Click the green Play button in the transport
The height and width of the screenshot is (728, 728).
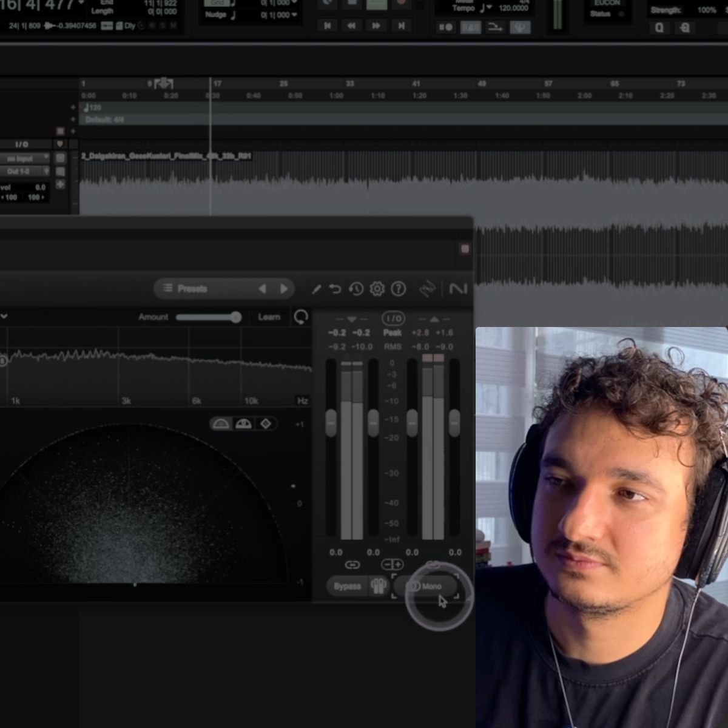point(376,3)
